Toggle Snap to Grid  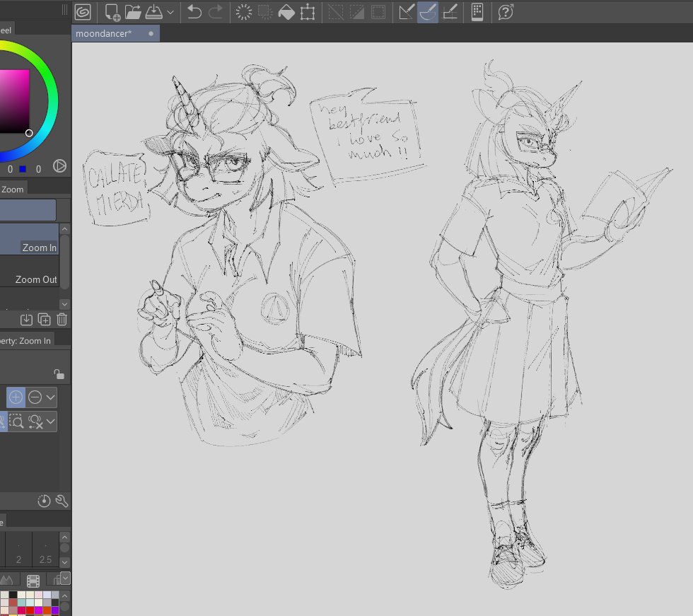[450, 12]
